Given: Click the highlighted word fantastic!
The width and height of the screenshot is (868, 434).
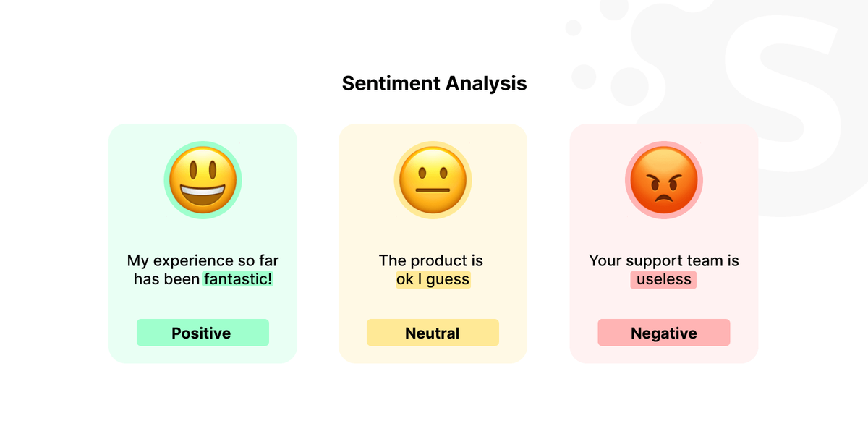Looking at the screenshot, I should point(238,279).
